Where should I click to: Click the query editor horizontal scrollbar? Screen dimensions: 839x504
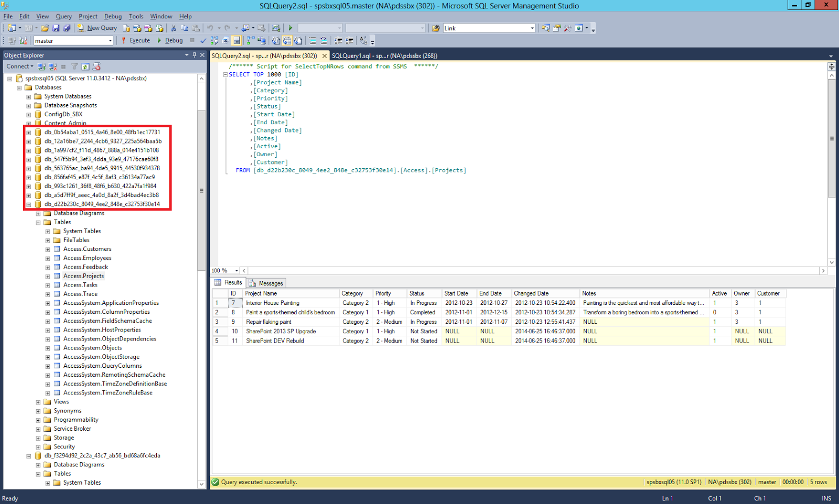tap(533, 271)
